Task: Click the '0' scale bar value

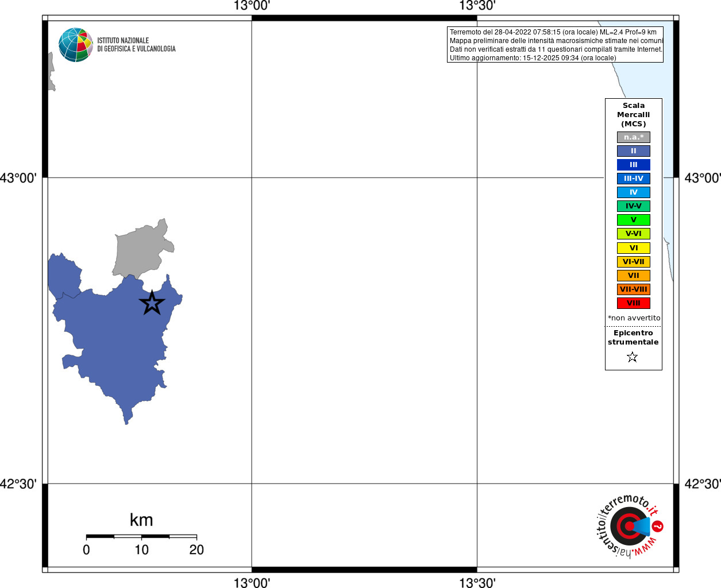Action: click(x=86, y=550)
